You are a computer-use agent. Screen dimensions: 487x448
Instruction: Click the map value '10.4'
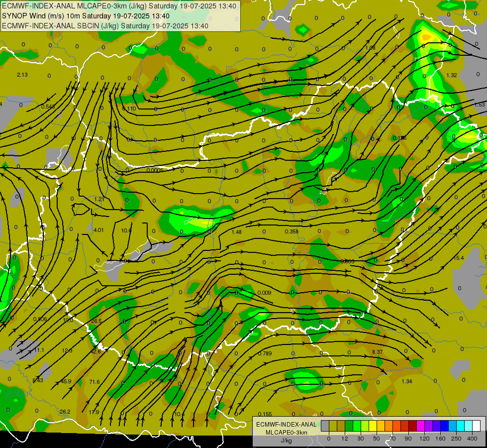pos(179,415)
